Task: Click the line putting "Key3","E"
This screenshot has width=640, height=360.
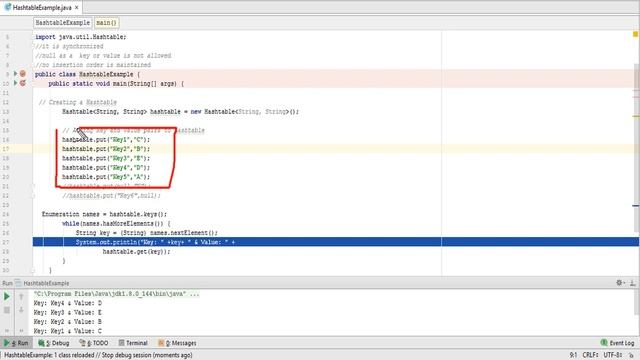Action: click(106, 158)
